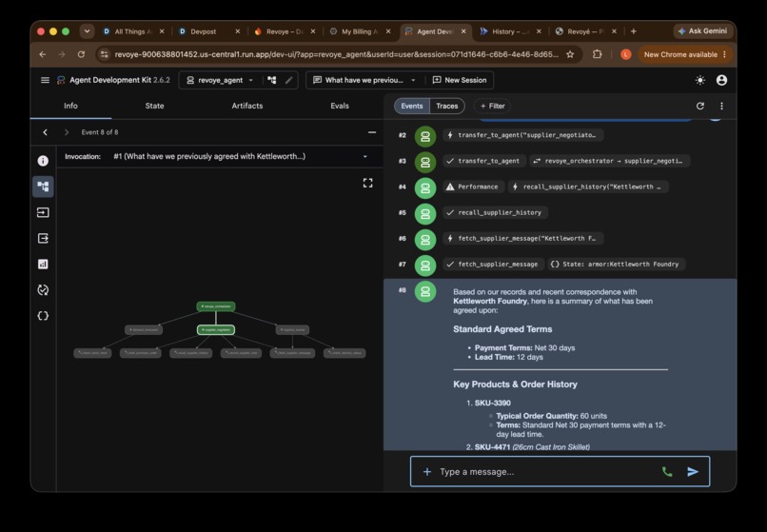Click the agent avatar on event #5
767x532 pixels.
pyautogui.click(x=425, y=214)
